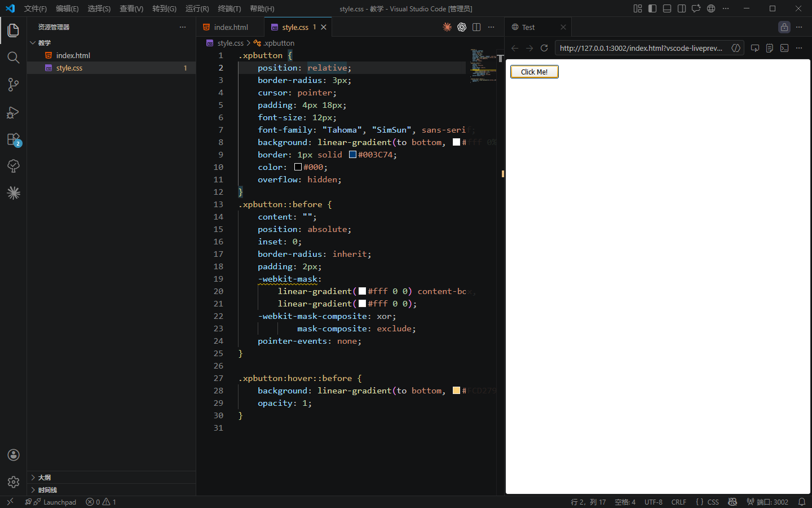Open the Manage gear icon

pyautogui.click(x=14, y=482)
